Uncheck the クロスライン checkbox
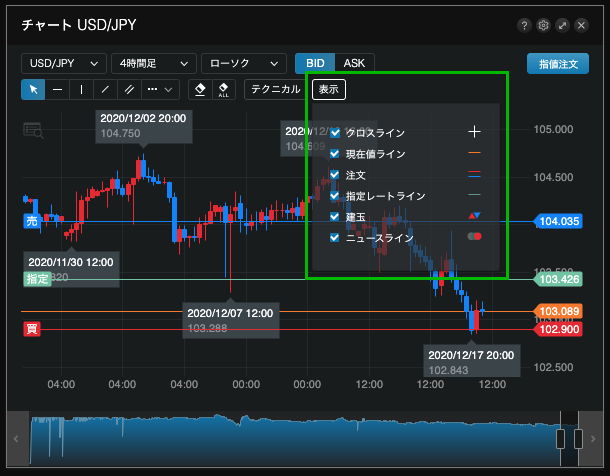The width and height of the screenshot is (610, 476). pos(335,132)
